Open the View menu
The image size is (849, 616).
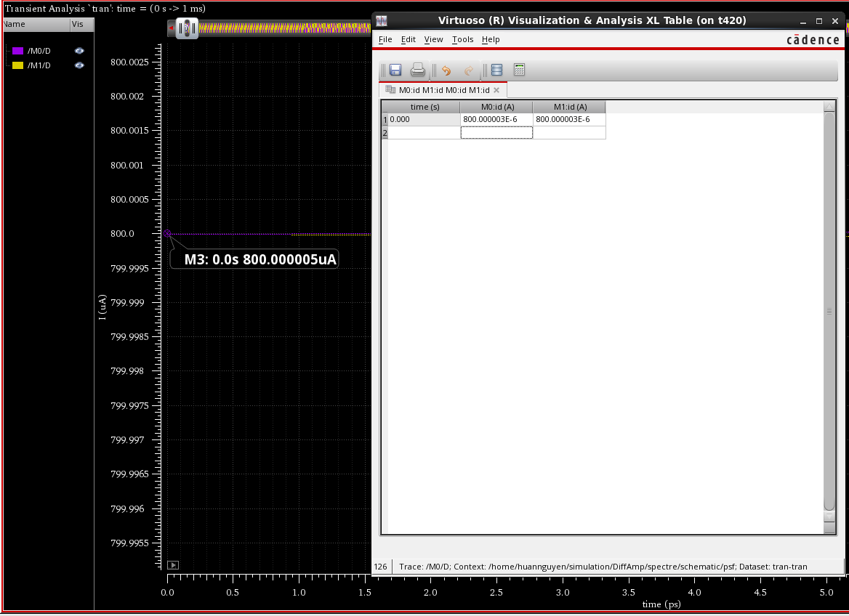[433, 39]
